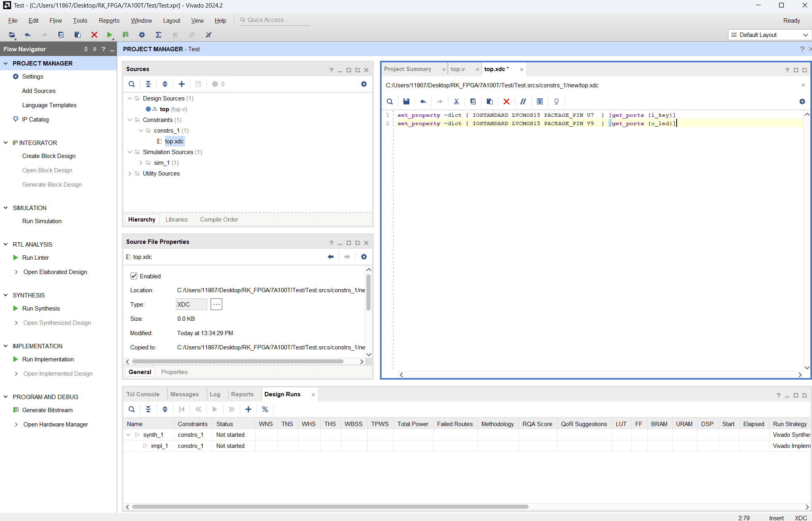
Task: Switch to the Tcl Console tab
Action: point(143,394)
